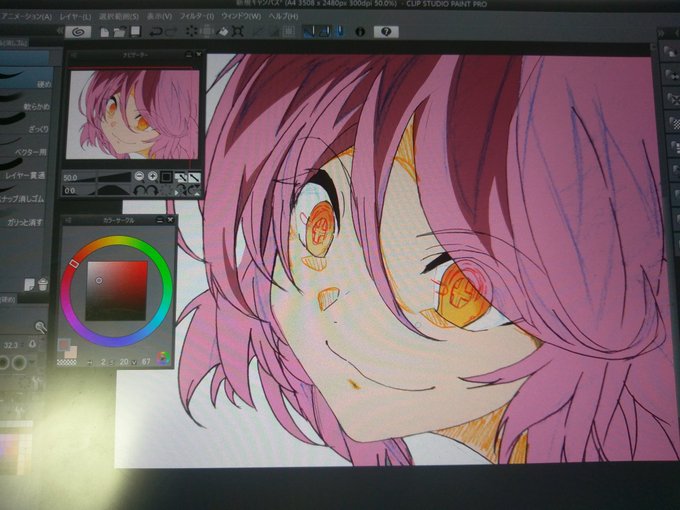Viewport: 680px width, 510px height.
Task: Open the フィルター(I) menu
Action: pos(196,16)
